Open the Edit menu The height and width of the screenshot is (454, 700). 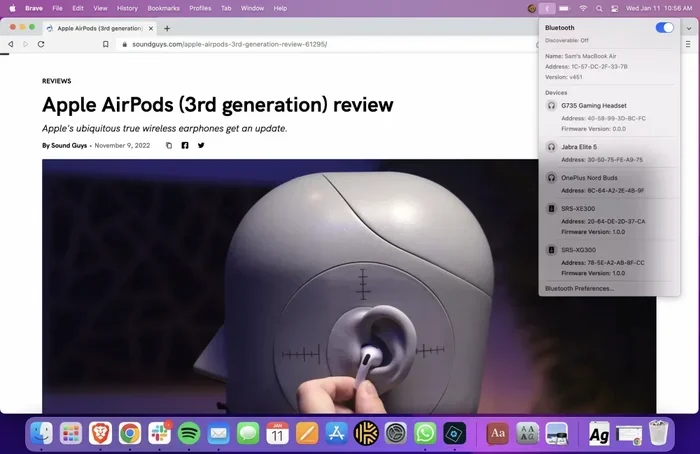pyautogui.click(x=78, y=8)
